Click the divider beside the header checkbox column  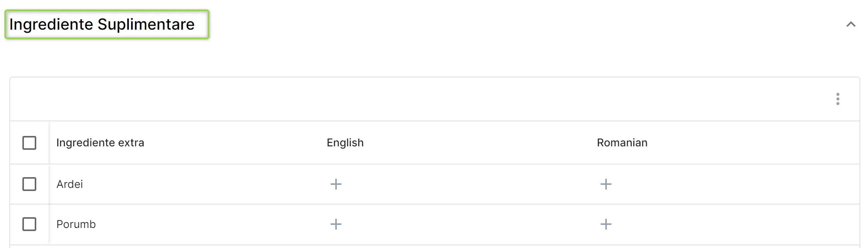pos(49,142)
